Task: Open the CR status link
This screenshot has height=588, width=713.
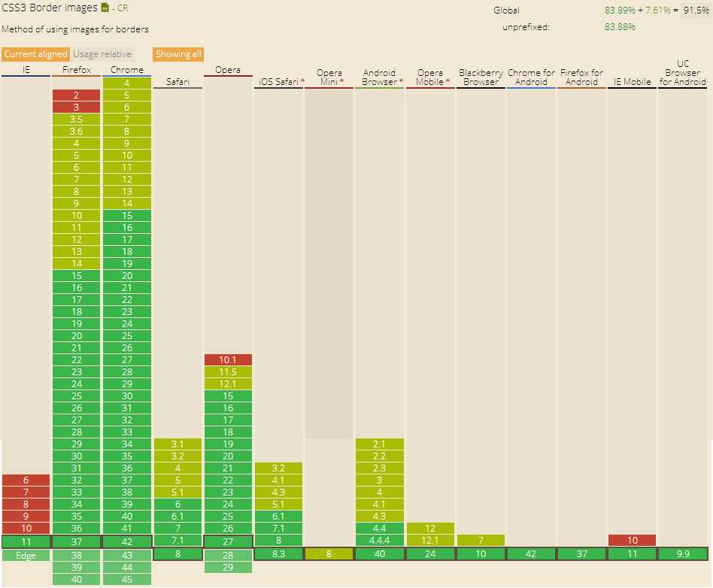Action: coord(123,8)
